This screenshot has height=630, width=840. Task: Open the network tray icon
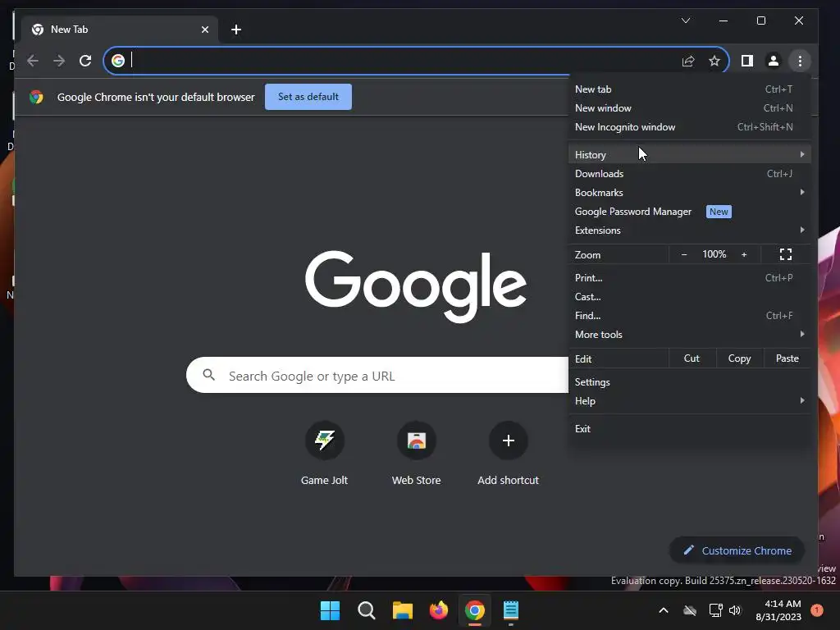715,610
